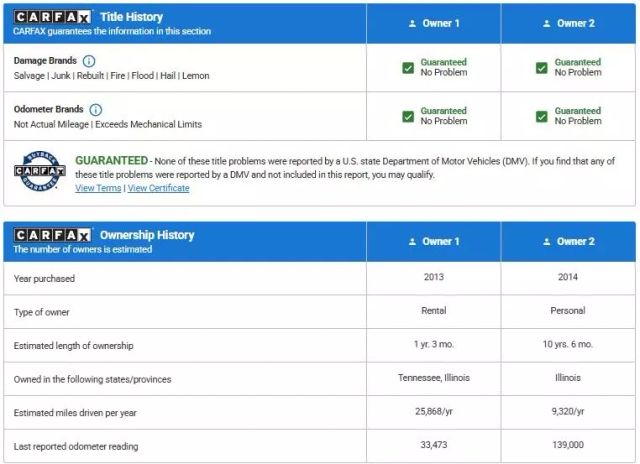Click the Tennessee, Illinois value

[x=434, y=377]
